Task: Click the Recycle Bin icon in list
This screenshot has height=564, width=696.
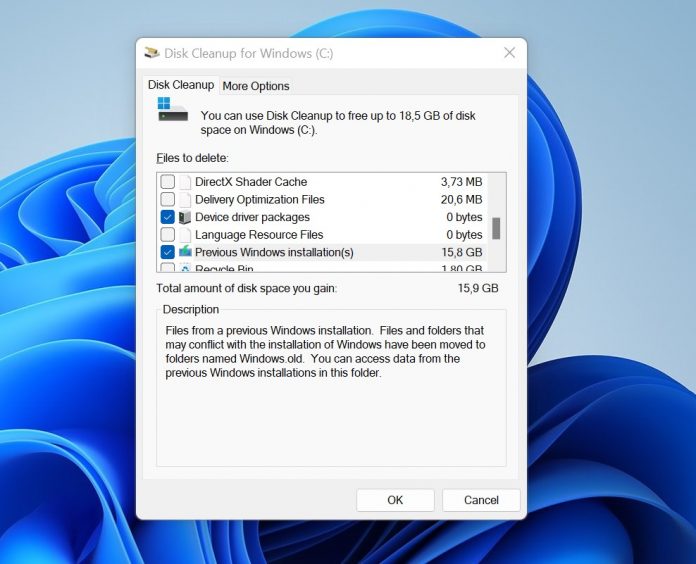Action: coord(185,269)
